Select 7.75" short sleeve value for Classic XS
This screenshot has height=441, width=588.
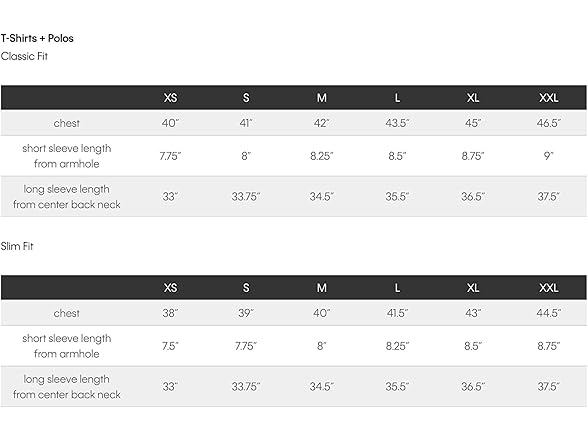click(170, 156)
